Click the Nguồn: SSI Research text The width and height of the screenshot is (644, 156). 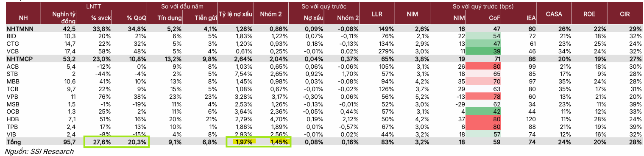39,151
